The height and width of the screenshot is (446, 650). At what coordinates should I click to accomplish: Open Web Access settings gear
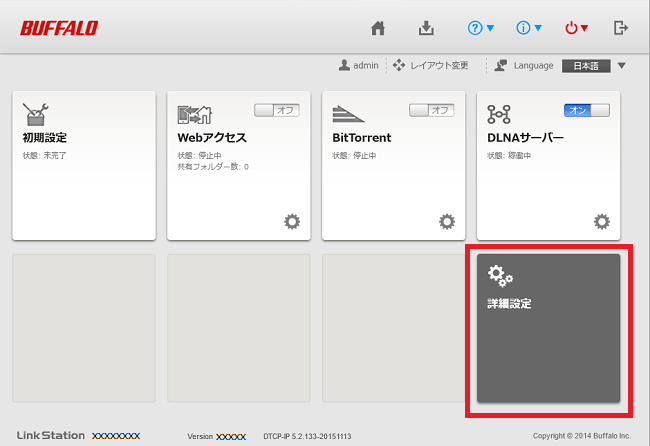tap(292, 221)
